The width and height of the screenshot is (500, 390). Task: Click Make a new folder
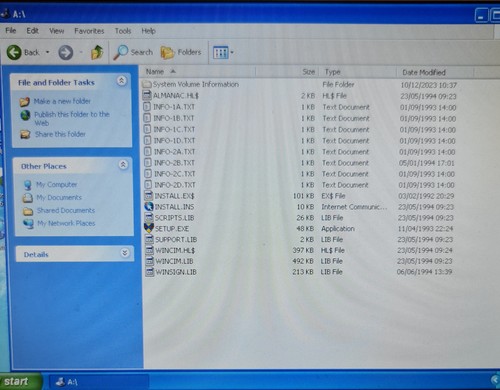pos(62,101)
